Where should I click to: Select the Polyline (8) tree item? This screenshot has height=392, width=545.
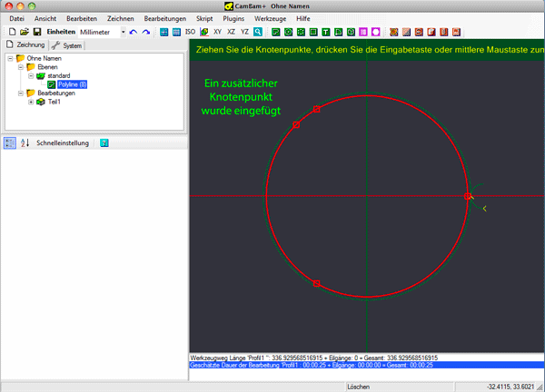(x=72, y=83)
